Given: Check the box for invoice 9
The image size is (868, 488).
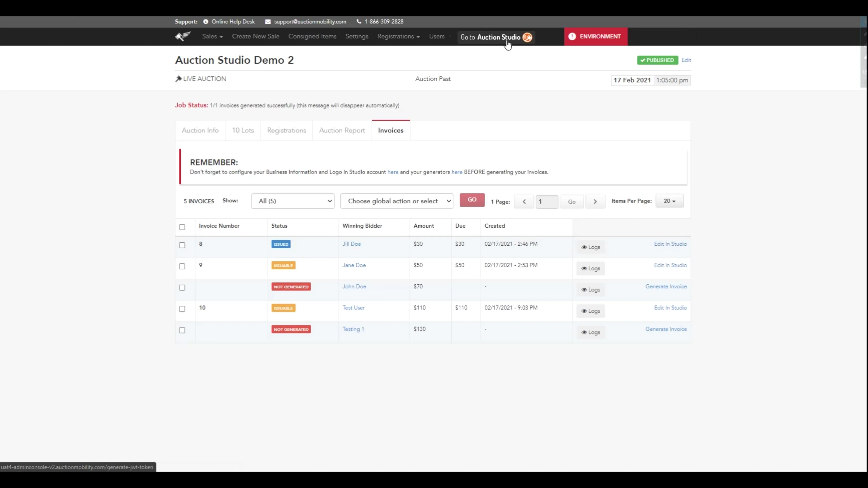Looking at the screenshot, I should coord(182,266).
